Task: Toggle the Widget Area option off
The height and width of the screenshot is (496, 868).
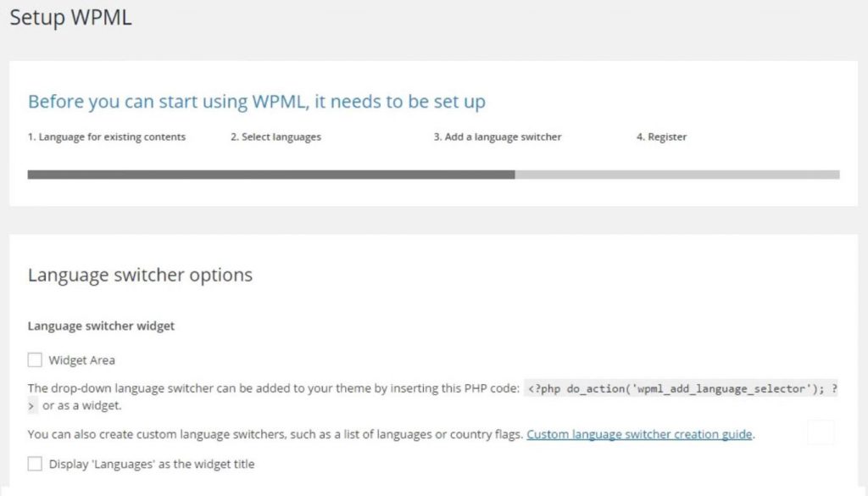Action: [35, 359]
